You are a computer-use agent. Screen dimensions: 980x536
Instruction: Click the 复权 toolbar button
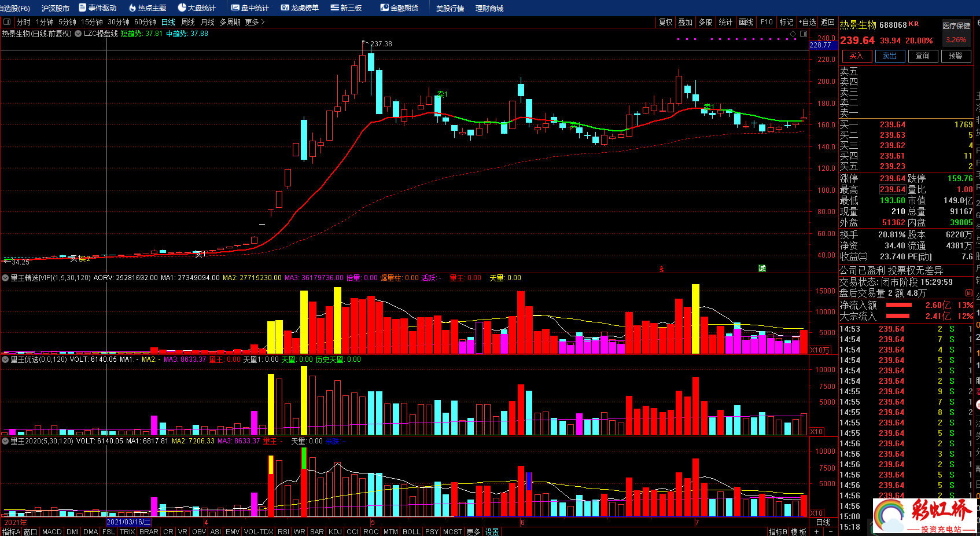pos(666,22)
